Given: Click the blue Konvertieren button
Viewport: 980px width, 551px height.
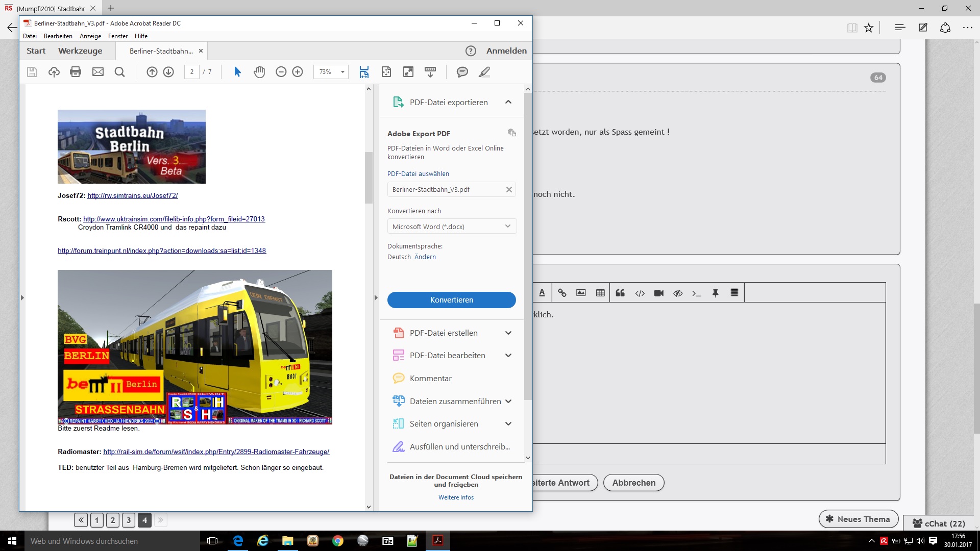Looking at the screenshot, I should pyautogui.click(x=452, y=300).
